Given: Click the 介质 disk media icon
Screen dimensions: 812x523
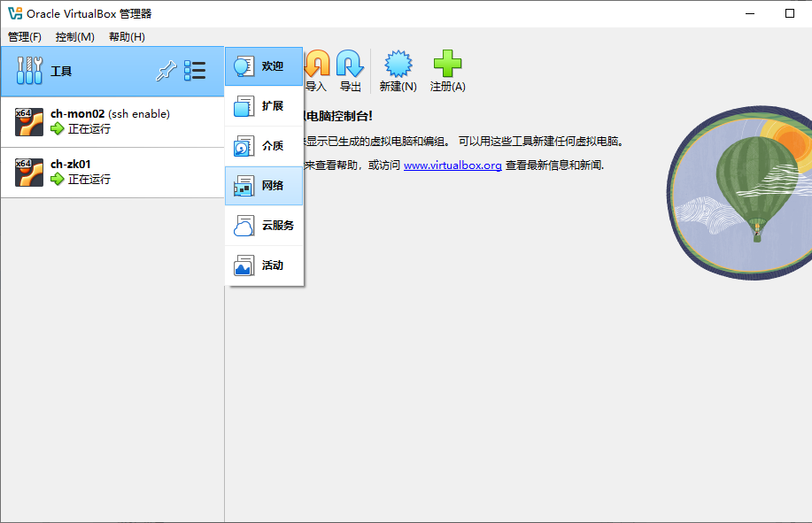Looking at the screenshot, I should pyautogui.click(x=244, y=146).
